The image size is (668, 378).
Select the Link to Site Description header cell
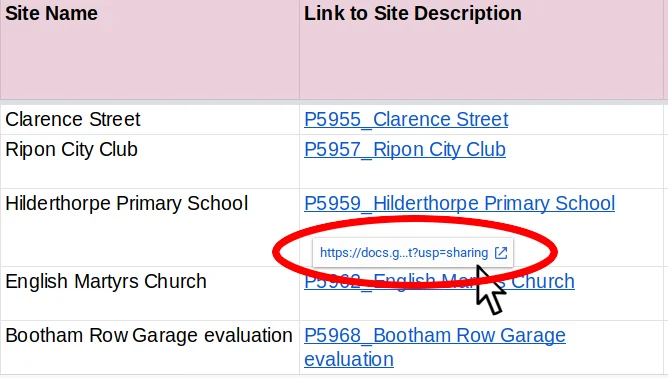pos(481,49)
